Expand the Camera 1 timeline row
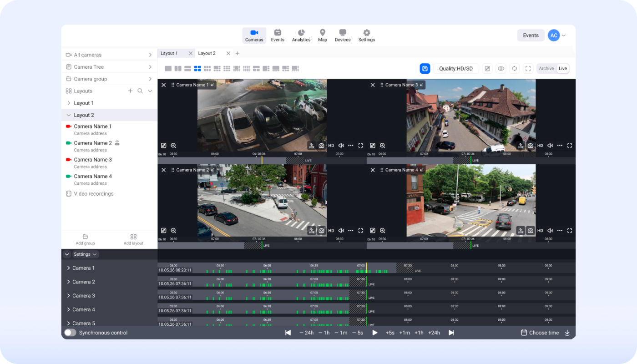This screenshot has height=364, width=637. [68, 268]
